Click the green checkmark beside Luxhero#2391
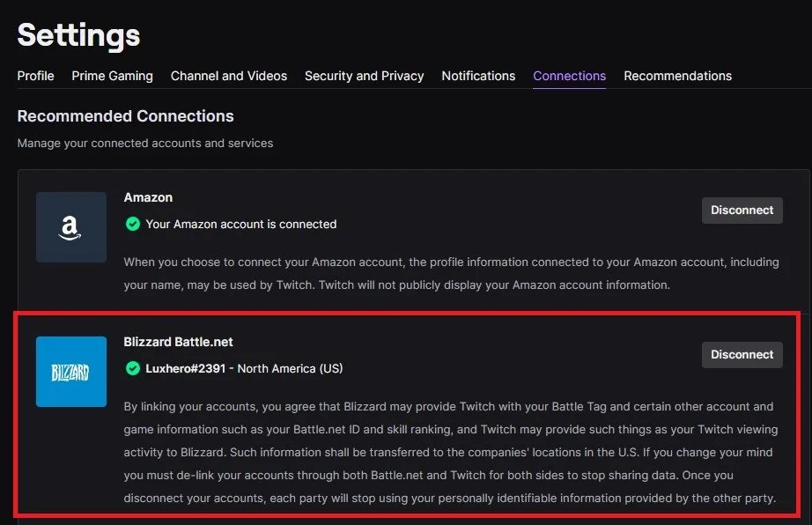The image size is (812, 525). tap(133, 368)
